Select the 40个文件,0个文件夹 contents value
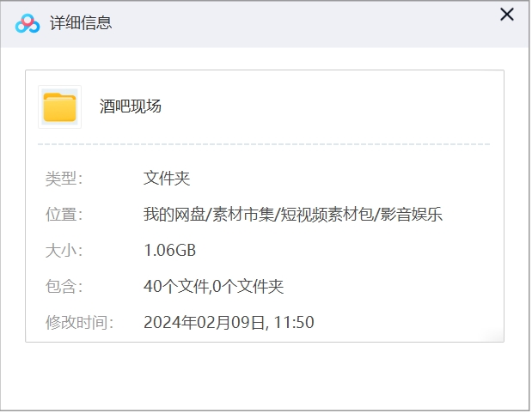This screenshot has width=532, height=413. tap(213, 287)
